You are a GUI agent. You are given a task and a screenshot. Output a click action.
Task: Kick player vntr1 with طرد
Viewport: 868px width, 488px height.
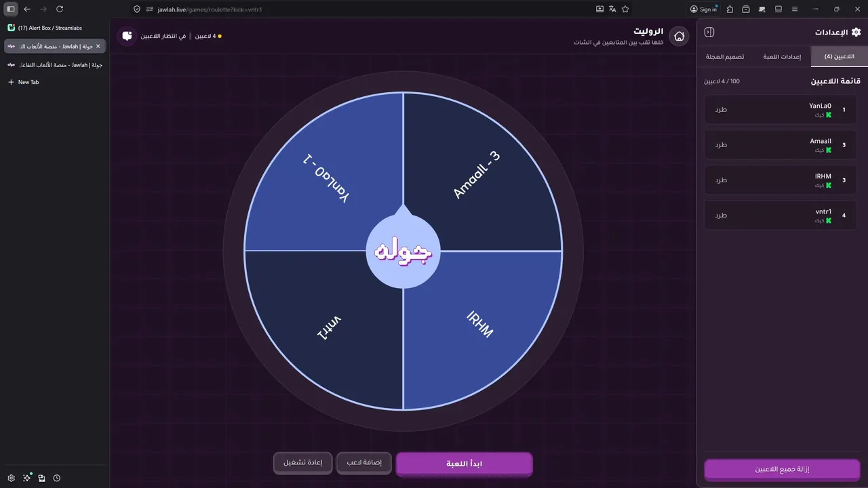point(721,215)
